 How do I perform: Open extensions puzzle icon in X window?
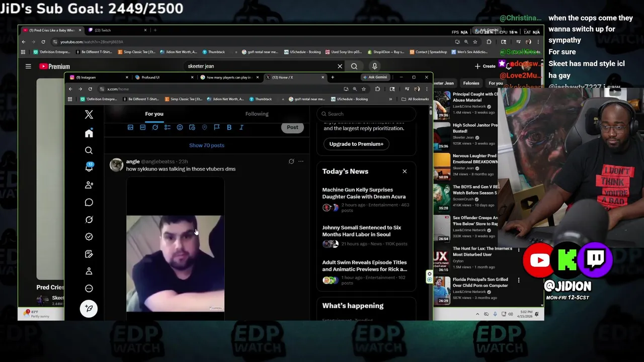[x=377, y=89]
